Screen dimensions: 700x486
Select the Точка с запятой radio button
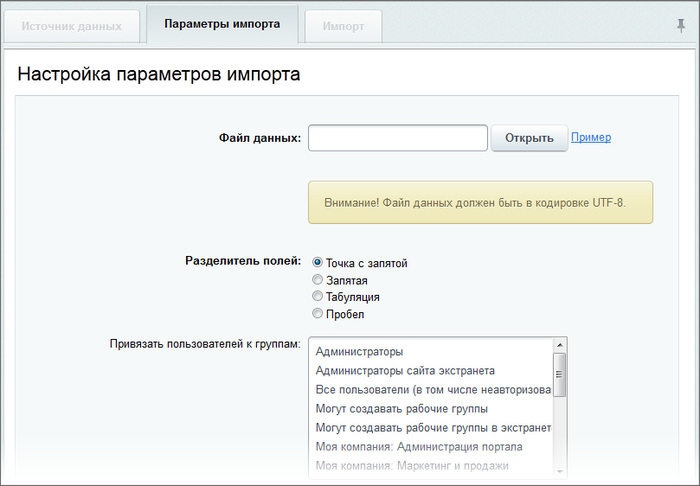click(x=317, y=262)
